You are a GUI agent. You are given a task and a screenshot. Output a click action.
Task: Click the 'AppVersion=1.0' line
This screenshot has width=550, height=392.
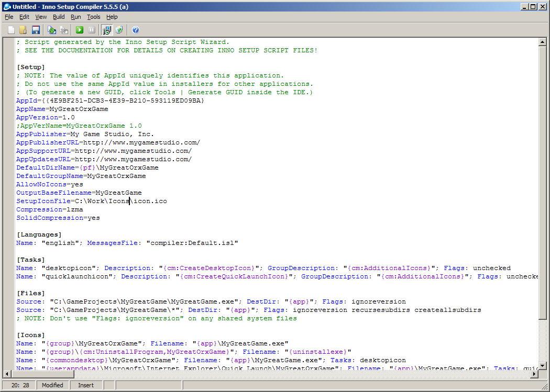pyautogui.click(x=45, y=117)
